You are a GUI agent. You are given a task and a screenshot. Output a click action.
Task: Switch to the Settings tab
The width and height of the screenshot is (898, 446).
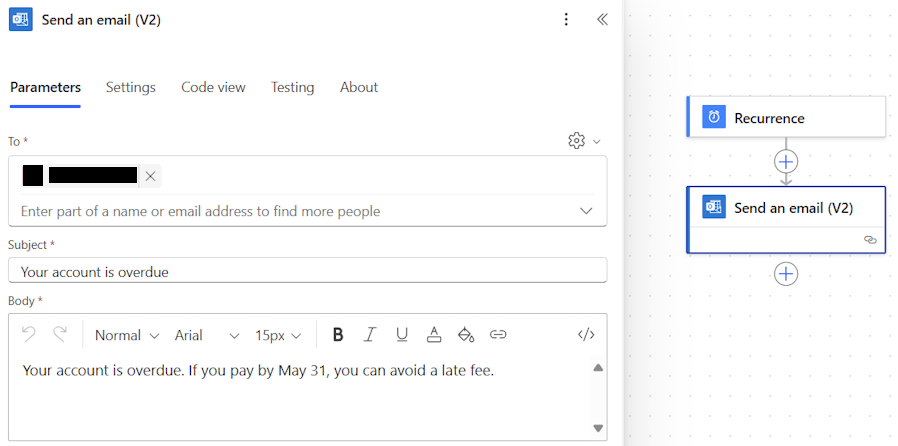tap(131, 88)
